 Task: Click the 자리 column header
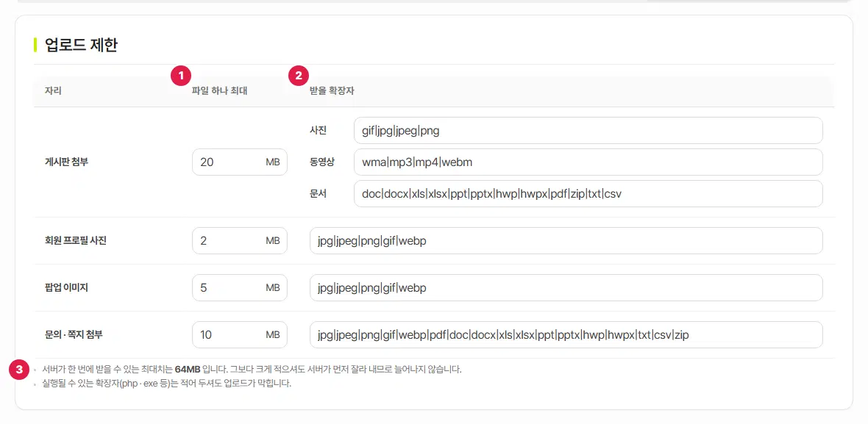click(53, 90)
